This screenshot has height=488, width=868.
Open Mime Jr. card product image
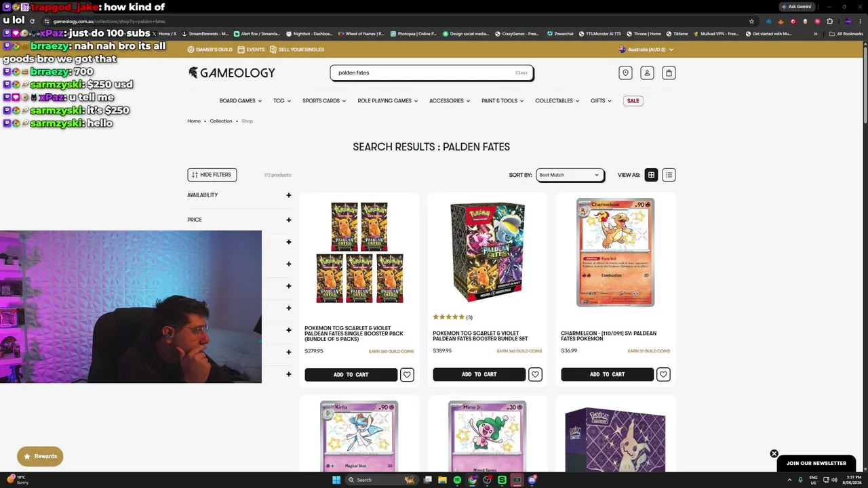tap(488, 436)
